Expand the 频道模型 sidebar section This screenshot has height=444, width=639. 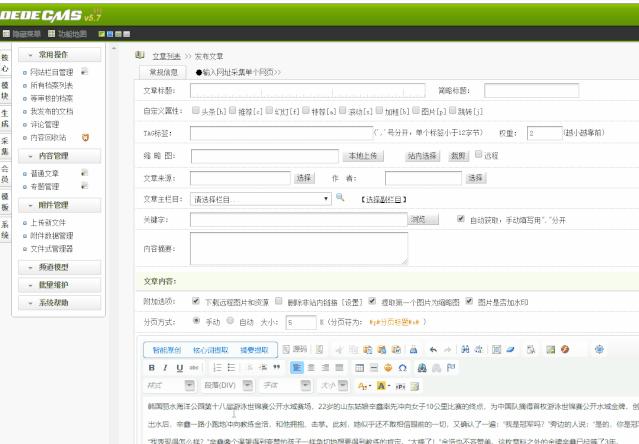click(59, 267)
